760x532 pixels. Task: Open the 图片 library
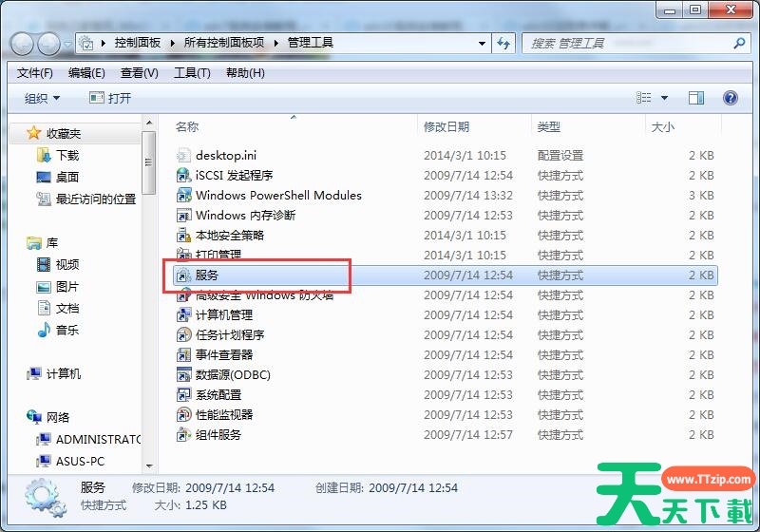tap(58, 286)
